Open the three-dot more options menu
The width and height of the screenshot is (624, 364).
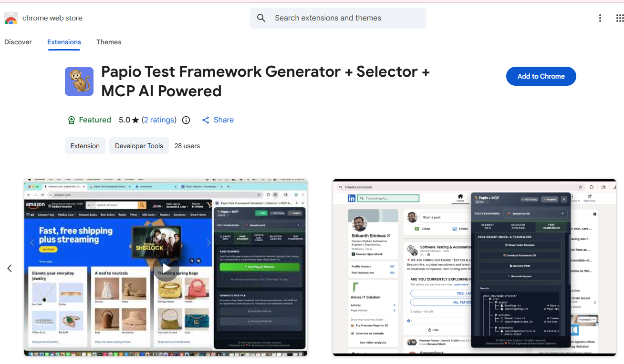click(600, 18)
